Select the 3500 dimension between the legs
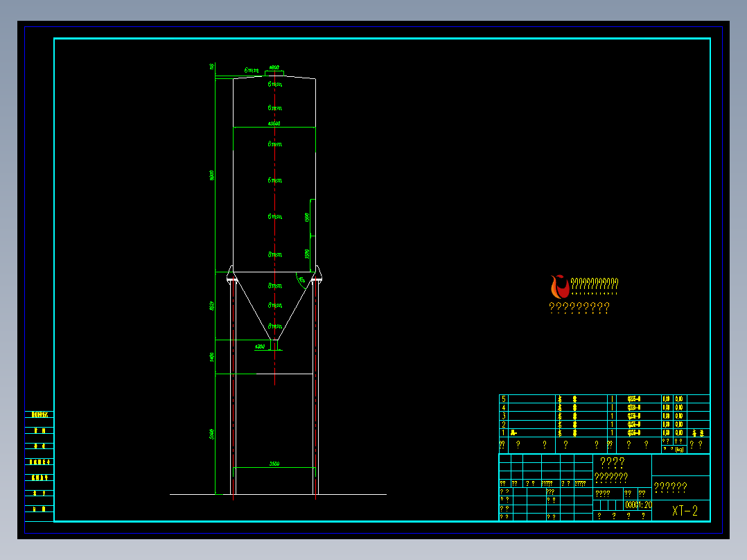This screenshot has height=560, width=747. 274,464
